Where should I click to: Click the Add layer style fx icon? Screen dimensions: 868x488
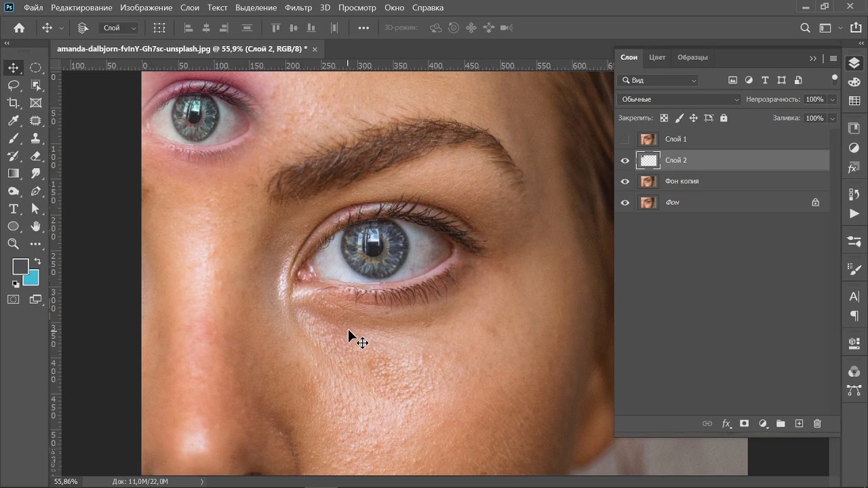726,424
